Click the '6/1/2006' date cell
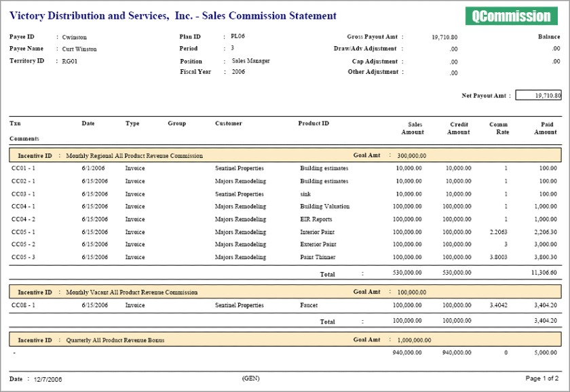The width and height of the screenshot is (570, 392). coord(93,168)
